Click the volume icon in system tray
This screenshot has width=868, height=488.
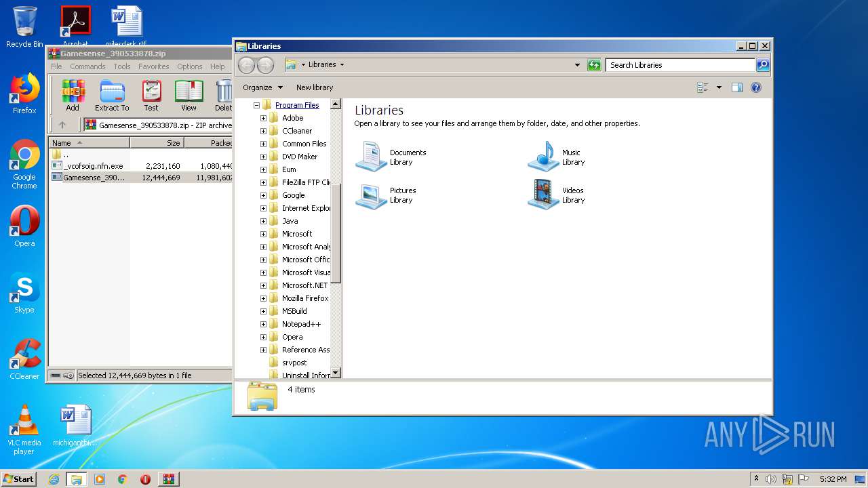pyautogui.click(x=771, y=479)
